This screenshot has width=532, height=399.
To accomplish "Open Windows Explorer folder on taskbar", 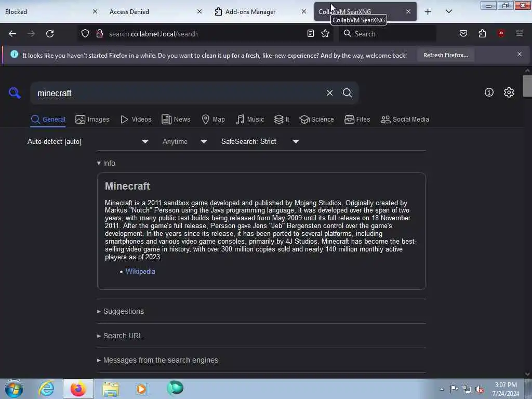I will tap(111, 389).
